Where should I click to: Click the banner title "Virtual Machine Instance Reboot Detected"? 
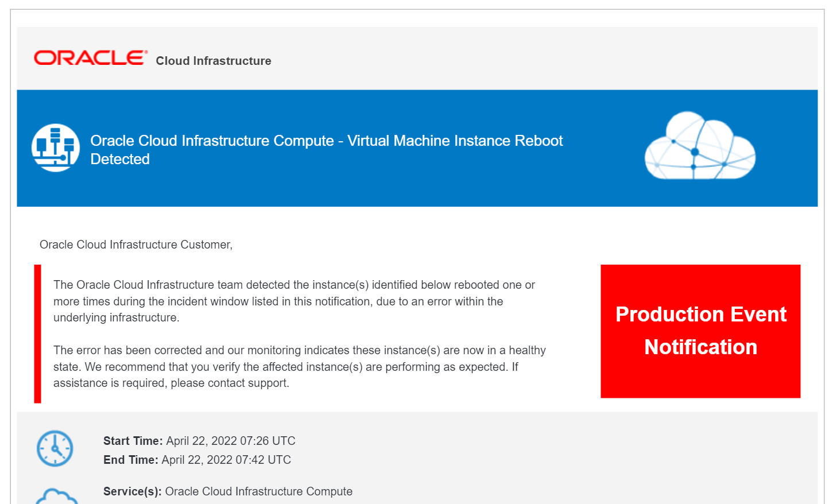click(327, 150)
